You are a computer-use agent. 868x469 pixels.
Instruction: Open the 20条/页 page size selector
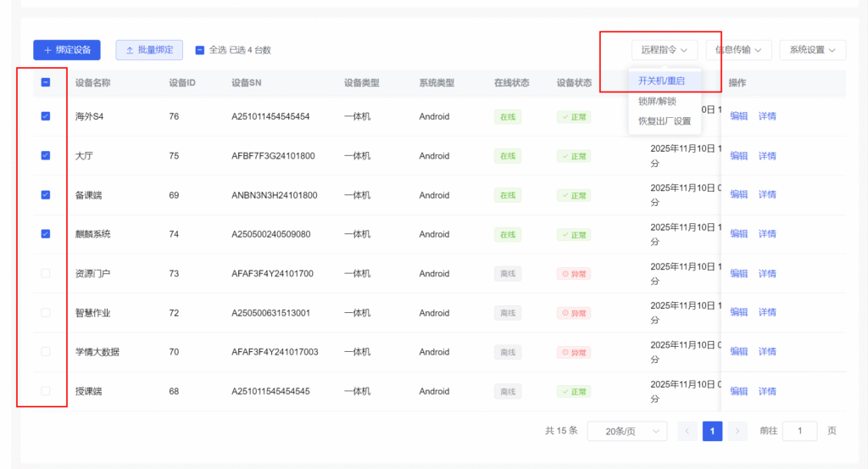(627, 431)
